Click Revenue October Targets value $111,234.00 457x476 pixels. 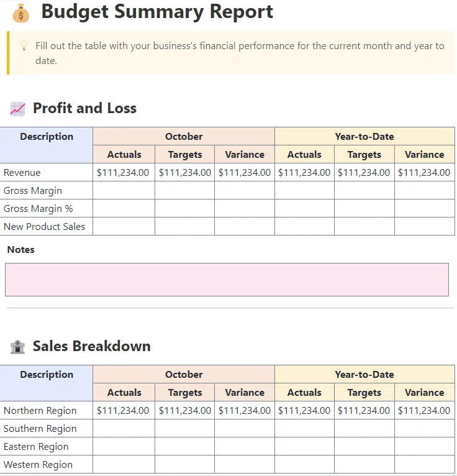point(185,173)
